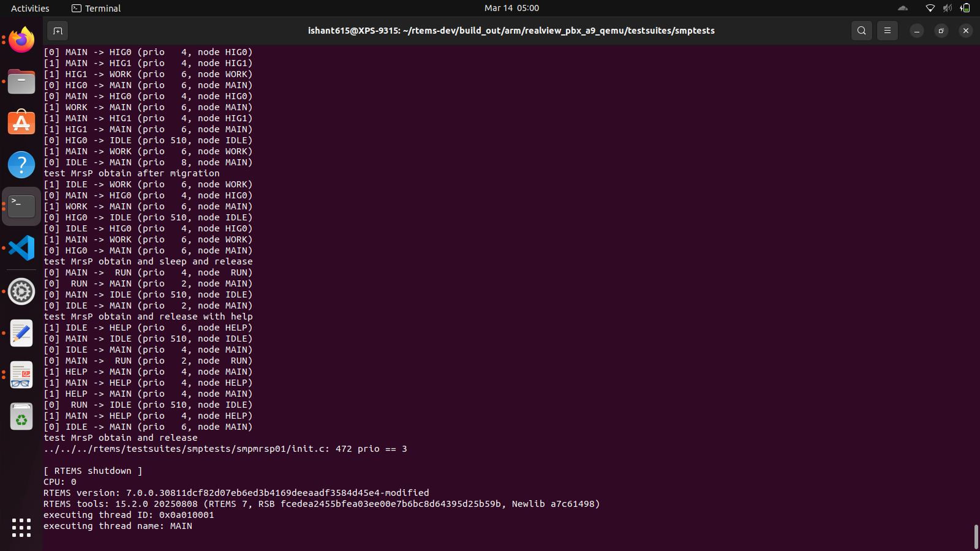Open the document viewer app
The height and width of the screenshot is (551, 980).
pyautogui.click(x=21, y=375)
